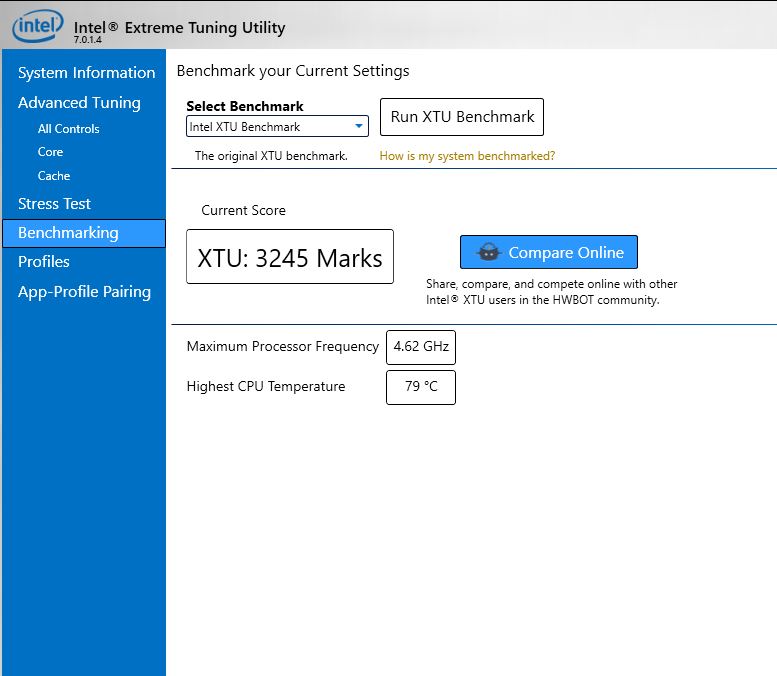The height and width of the screenshot is (676, 777).
Task: Open the Profiles section
Action: click(44, 262)
